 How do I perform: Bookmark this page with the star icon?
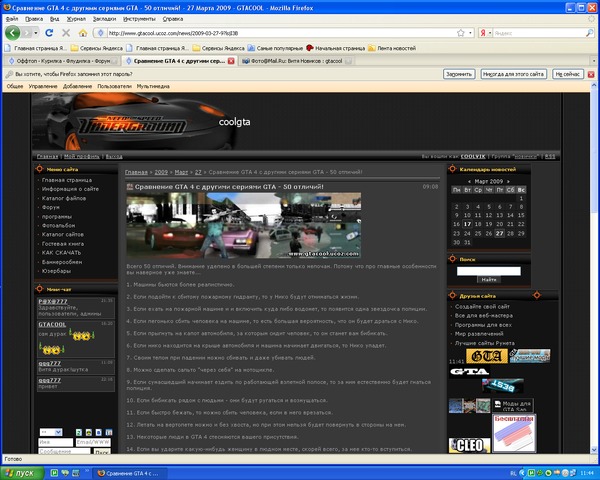461,33
